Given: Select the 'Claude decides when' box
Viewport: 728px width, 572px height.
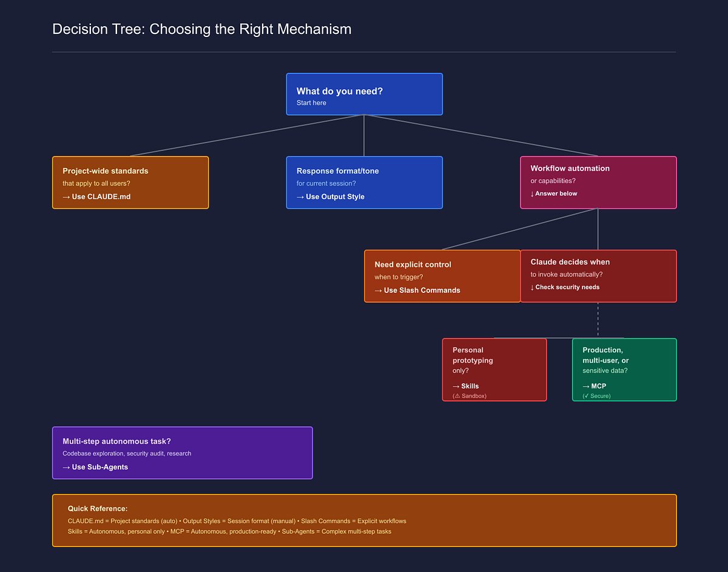Looking at the screenshot, I should click(598, 276).
